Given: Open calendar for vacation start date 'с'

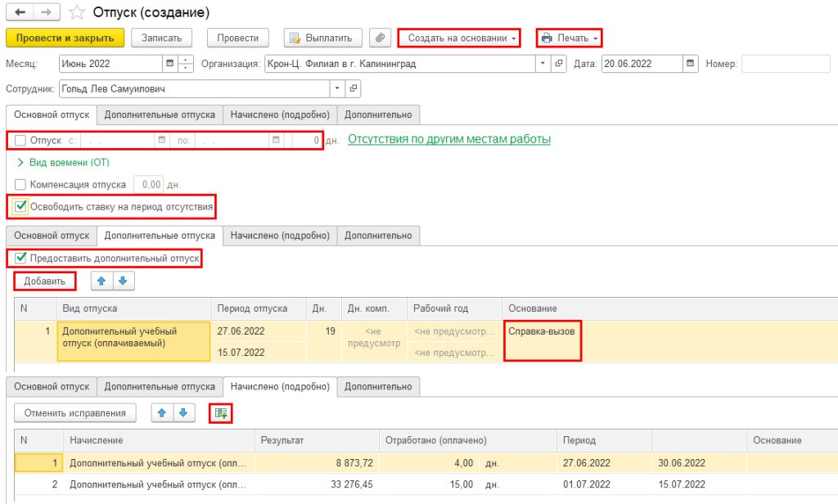Looking at the screenshot, I should coord(161,140).
